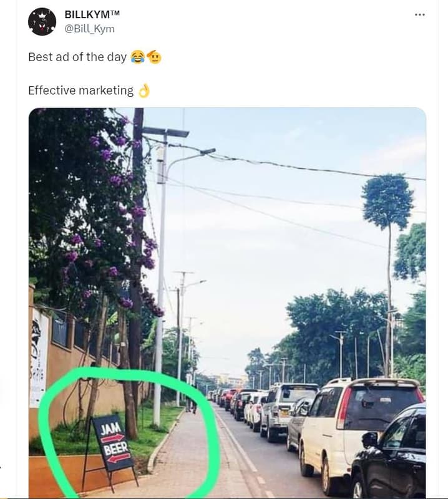Click the laughing-crying emoji in the tweet
448x499 pixels.
click(137, 57)
